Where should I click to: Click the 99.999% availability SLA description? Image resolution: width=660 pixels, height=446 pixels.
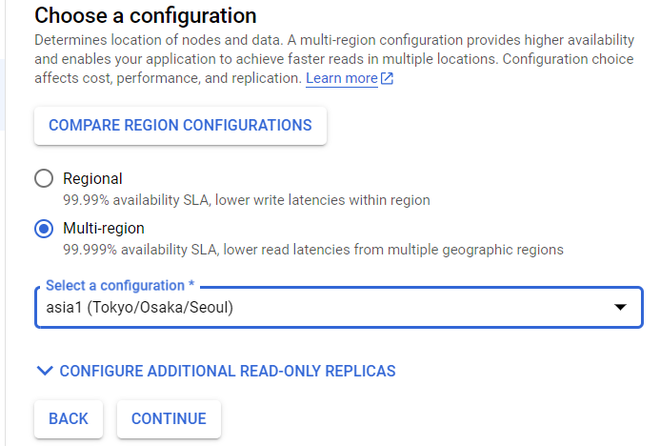click(x=313, y=249)
